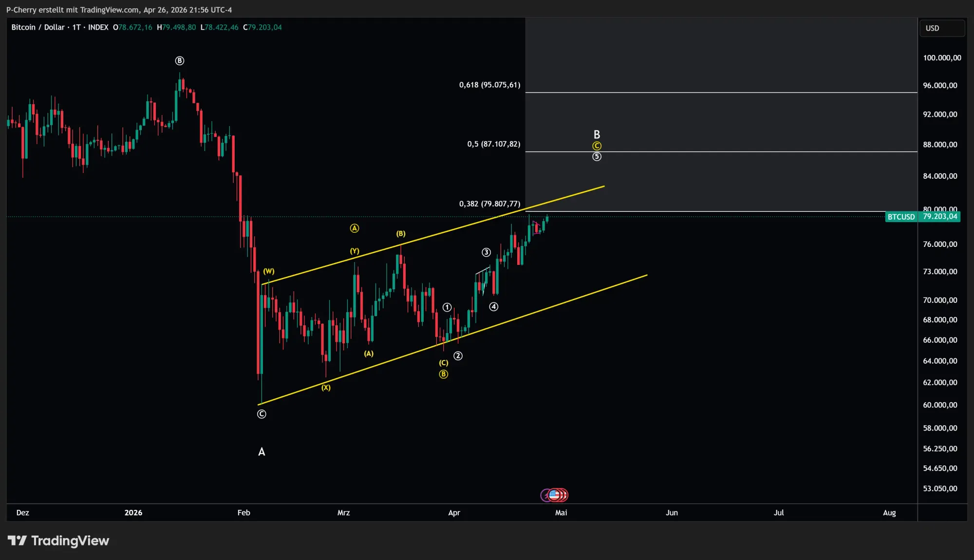
Task: Select the (X) wave label near the lower trendline
Action: click(x=325, y=388)
